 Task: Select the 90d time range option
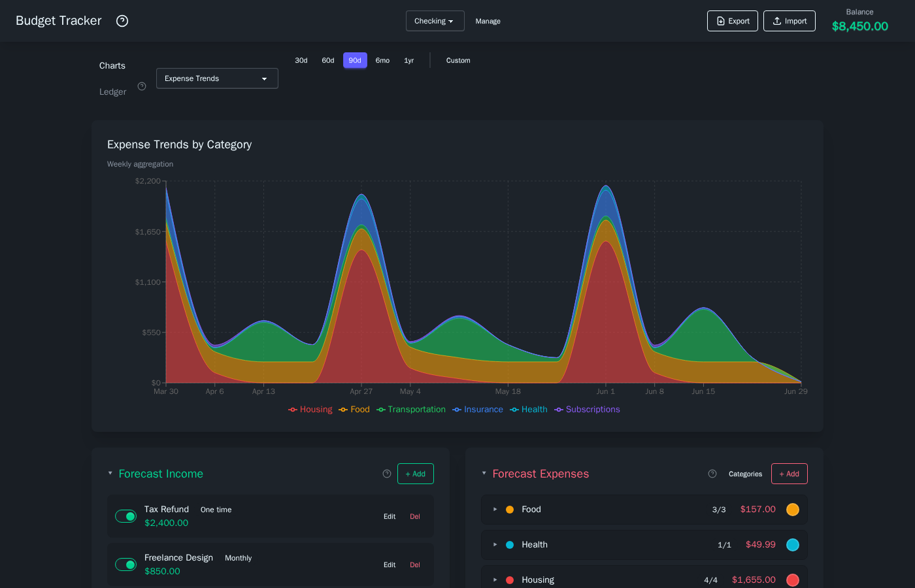coord(355,60)
